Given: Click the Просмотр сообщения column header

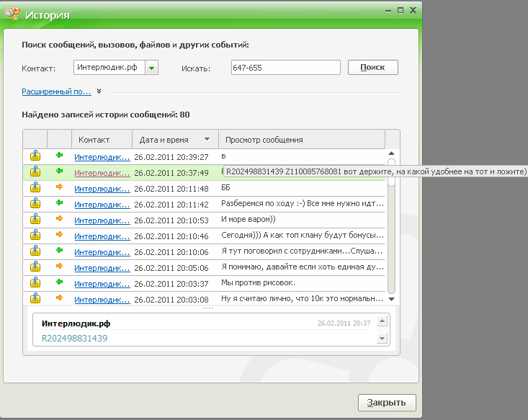Looking at the screenshot, I should (302, 140).
